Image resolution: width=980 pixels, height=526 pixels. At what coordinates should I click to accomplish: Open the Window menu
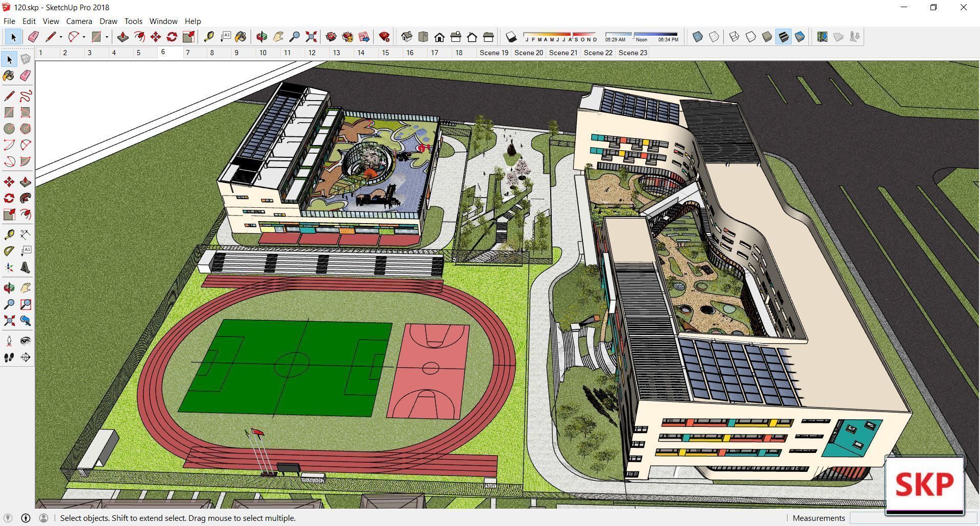[x=163, y=21]
